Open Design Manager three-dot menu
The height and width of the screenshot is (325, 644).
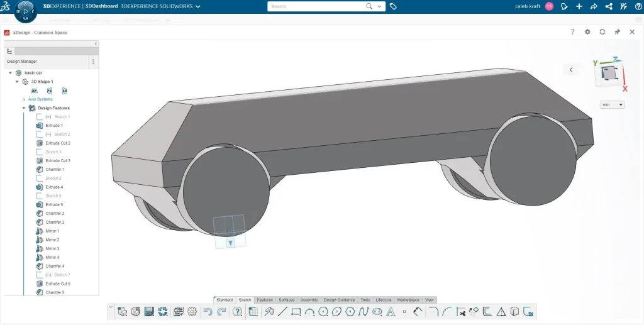pyautogui.click(x=93, y=62)
